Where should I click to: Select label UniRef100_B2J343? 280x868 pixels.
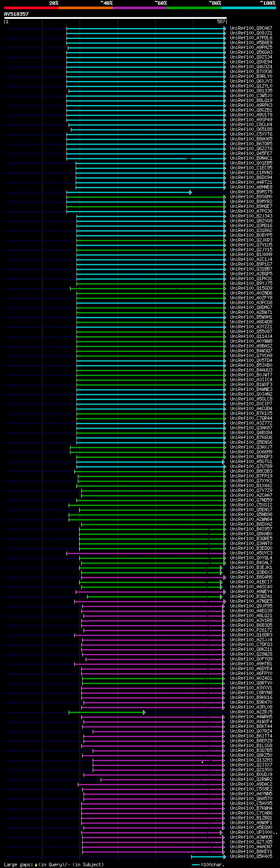(251, 216)
